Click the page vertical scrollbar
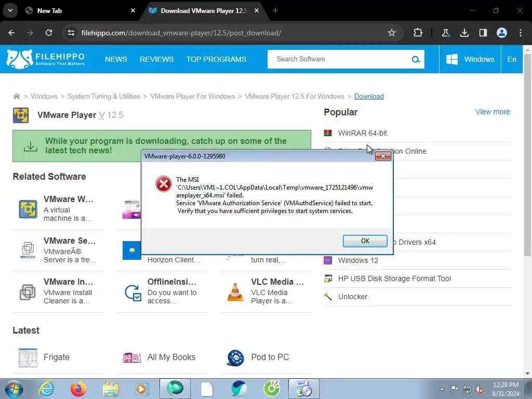Image resolution: width=532 pixels, height=399 pixels. pos(527,154)
